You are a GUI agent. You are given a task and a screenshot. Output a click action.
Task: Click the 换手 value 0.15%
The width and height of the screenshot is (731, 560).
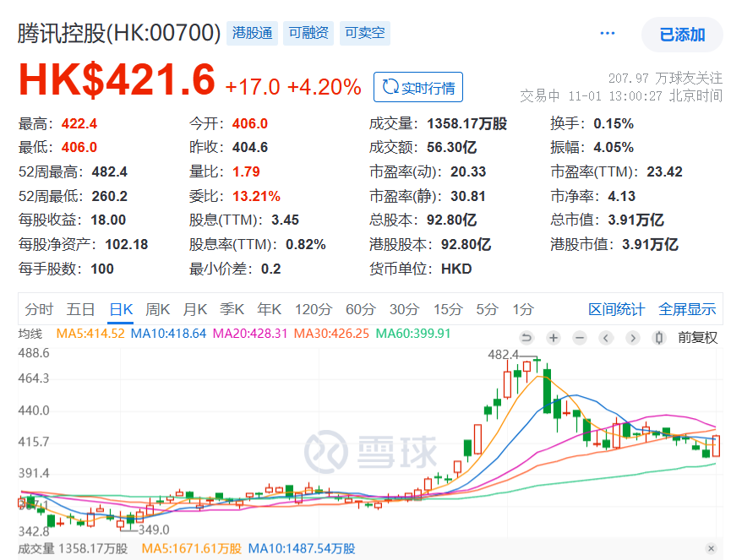point(614,123)
